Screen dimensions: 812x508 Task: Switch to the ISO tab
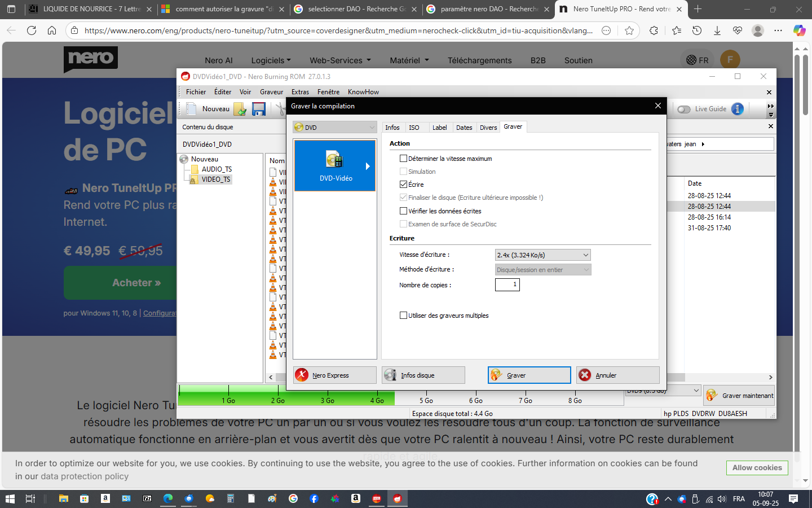point(414,128)
